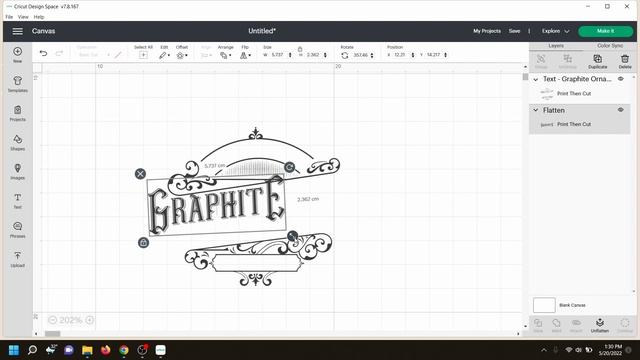Duplicate the selected layer
The height and width of the screenshot is (360, 640).
click(x=598, y=62)
